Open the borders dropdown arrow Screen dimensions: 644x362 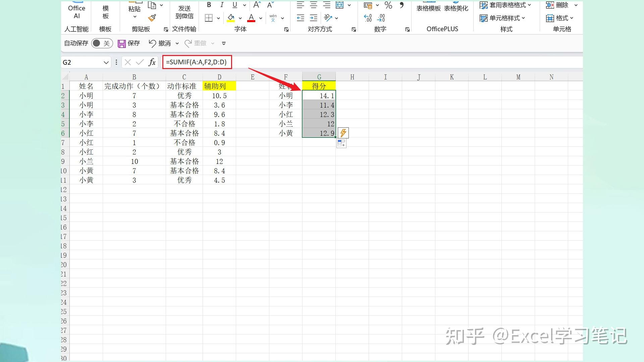click(x=218, y=18)
